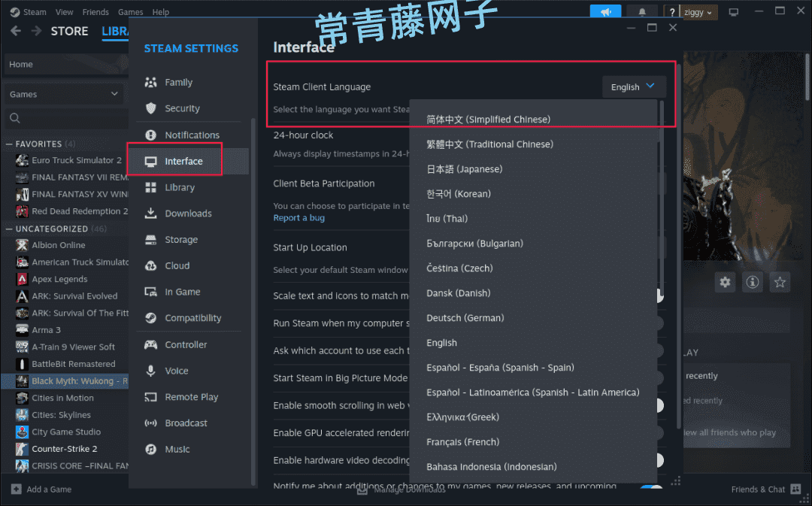Select Counter-Strike 2 in library list
This screenshot has height=506, width=812.
pyautogui.click(x=65, y=449)
